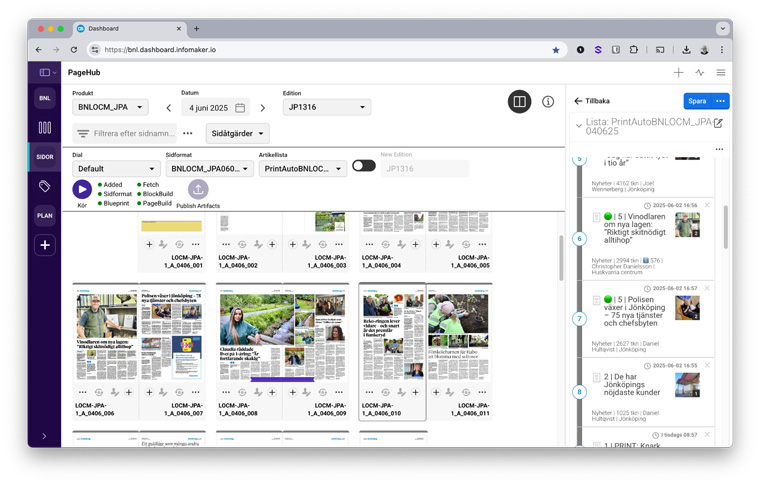
Task: Open activity pulse icon in PageHub header
Action: [699, 73]
